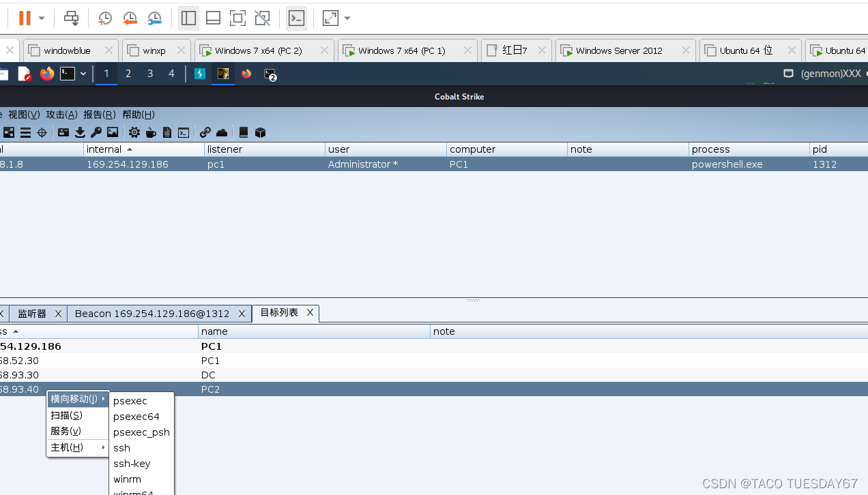
Task: Click the teal lightning app in taskbar
Action: click(x=200, y=74)
